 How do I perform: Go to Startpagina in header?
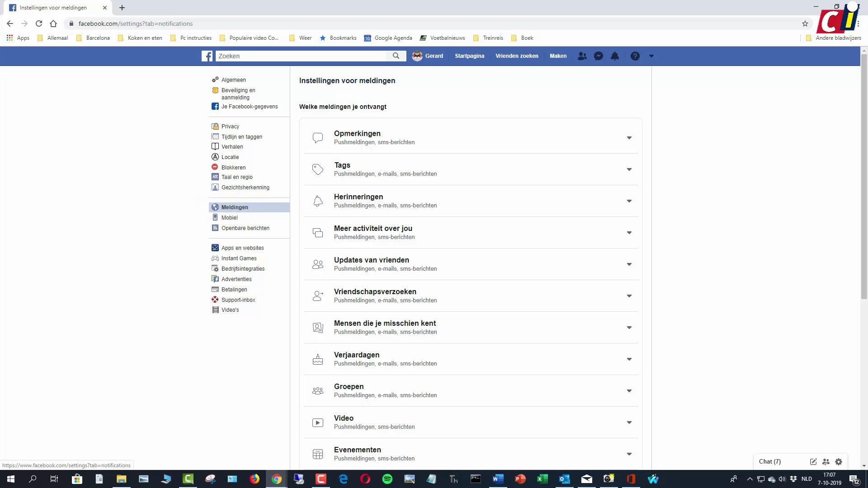[x=469, y=56]
